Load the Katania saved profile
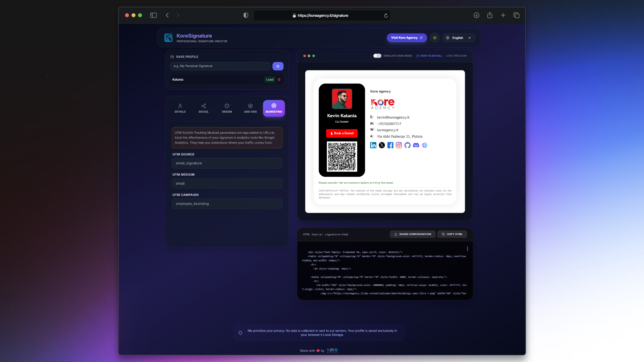The height and width of the screenshot is (362, 644). [270, 80]
